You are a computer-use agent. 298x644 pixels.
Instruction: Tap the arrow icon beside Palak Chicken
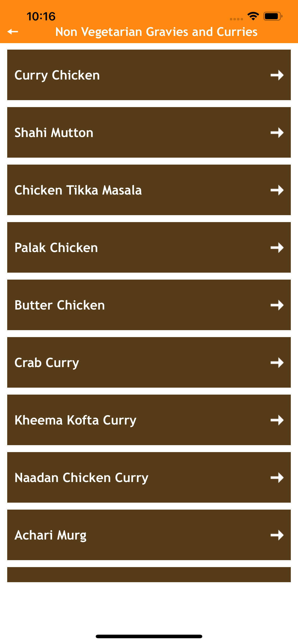coord(277,247)
